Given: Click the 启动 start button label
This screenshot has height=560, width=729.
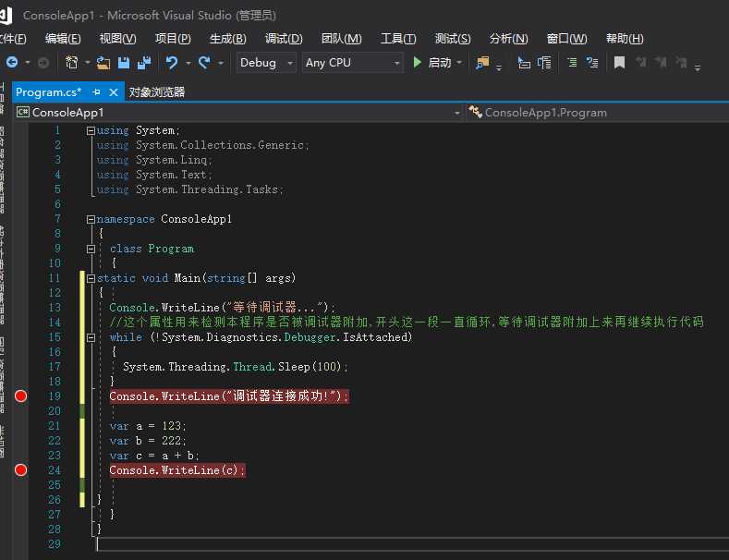Looking at the screenshot, I should tap(440, 62).
